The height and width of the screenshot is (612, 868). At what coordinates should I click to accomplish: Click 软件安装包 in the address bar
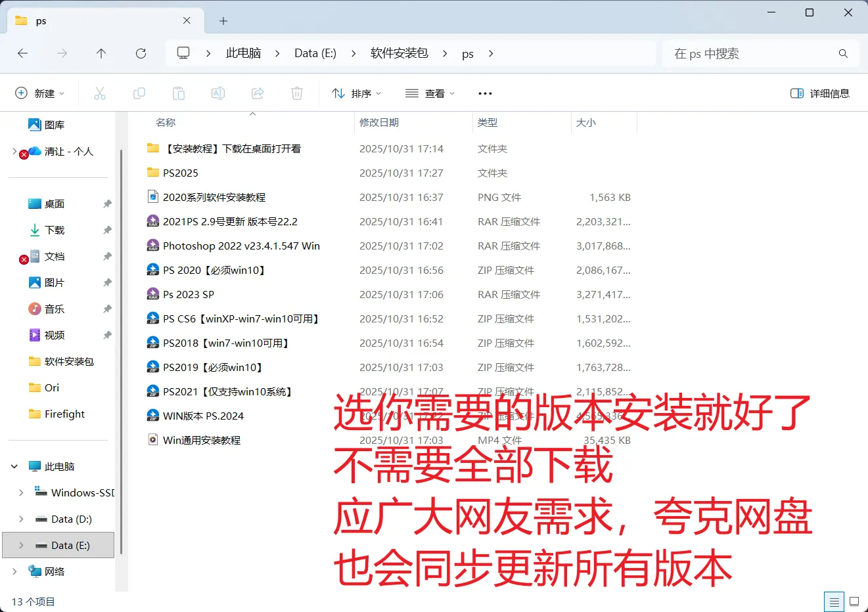[400, 53]
